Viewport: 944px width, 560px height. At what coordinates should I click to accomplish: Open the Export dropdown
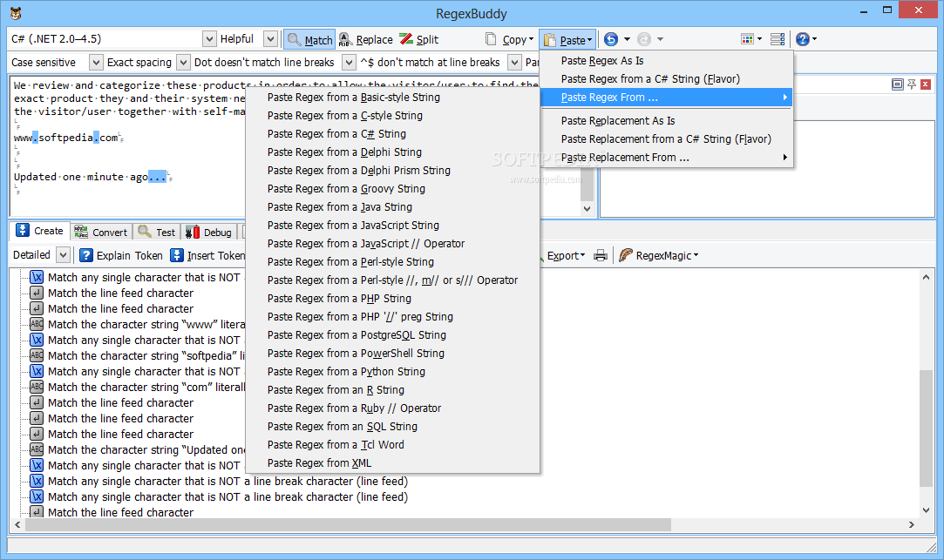pyautogui.click(x=566, y=256)
